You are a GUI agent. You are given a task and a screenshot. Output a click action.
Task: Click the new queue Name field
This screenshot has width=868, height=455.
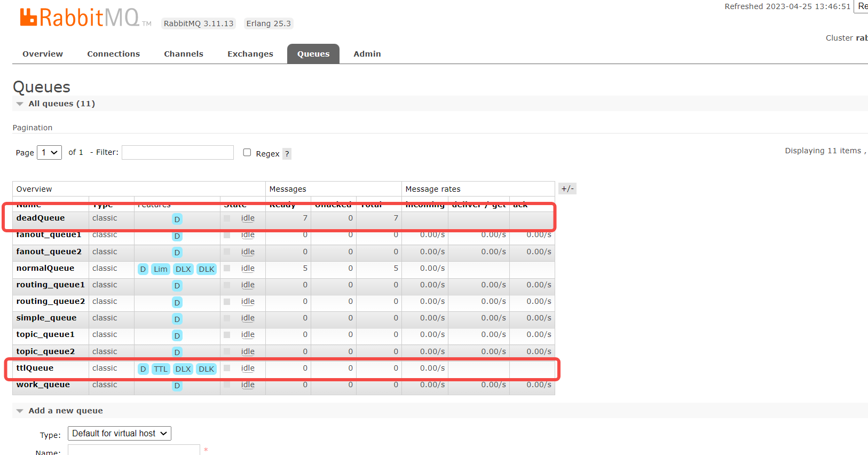133,450
